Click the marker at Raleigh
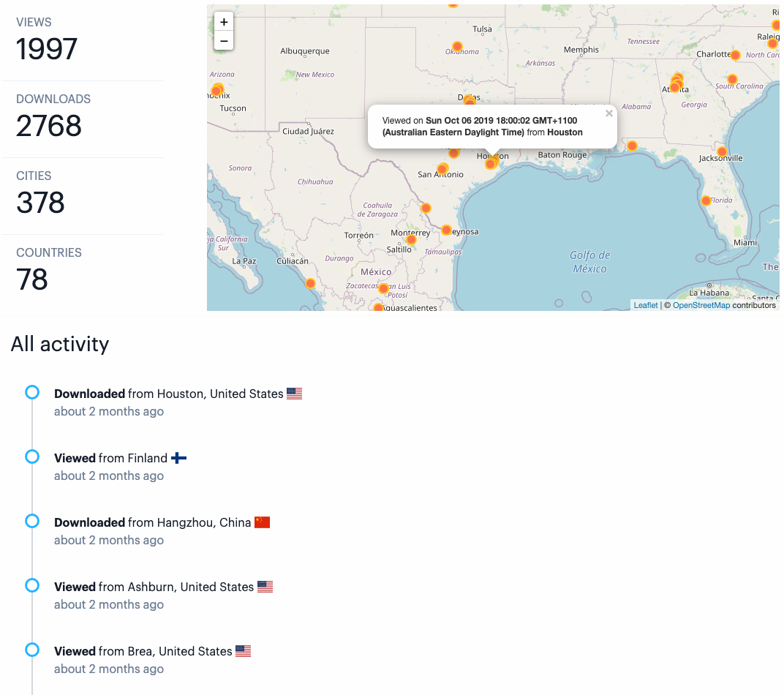784x695 pixels. [772, 43]
